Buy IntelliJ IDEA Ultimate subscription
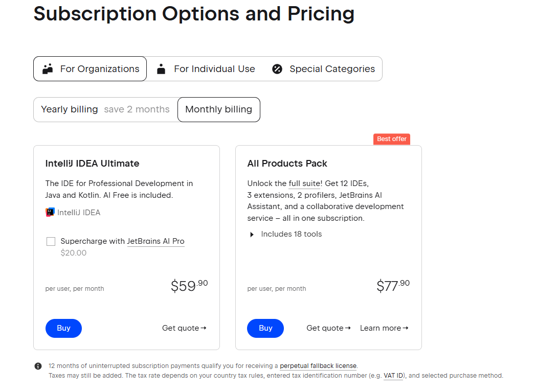 [x=63, y=328]
